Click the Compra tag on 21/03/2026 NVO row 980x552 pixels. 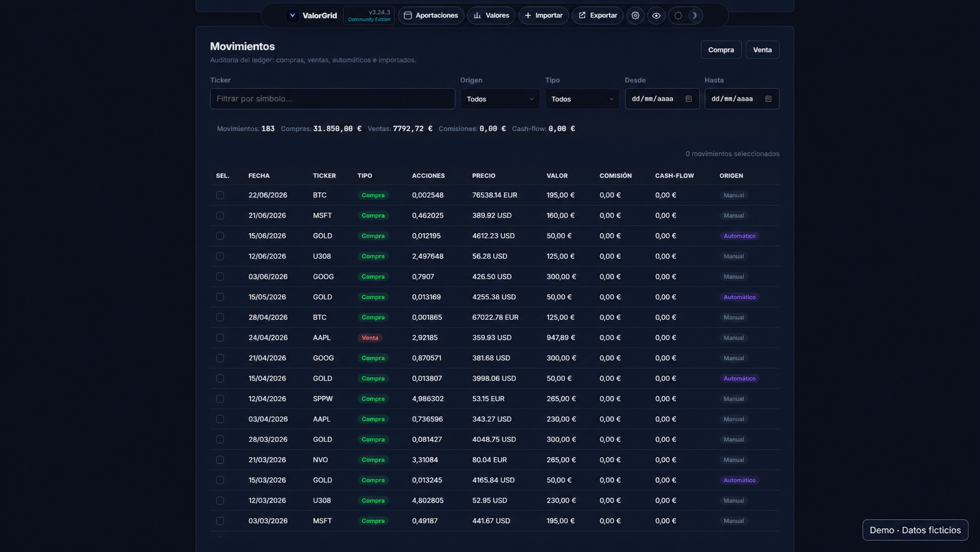pos(373,459)
